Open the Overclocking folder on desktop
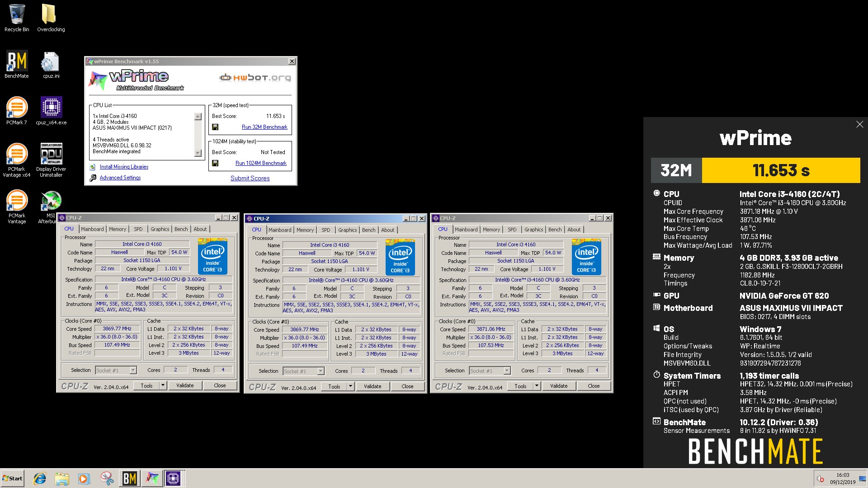 [51, 18]
